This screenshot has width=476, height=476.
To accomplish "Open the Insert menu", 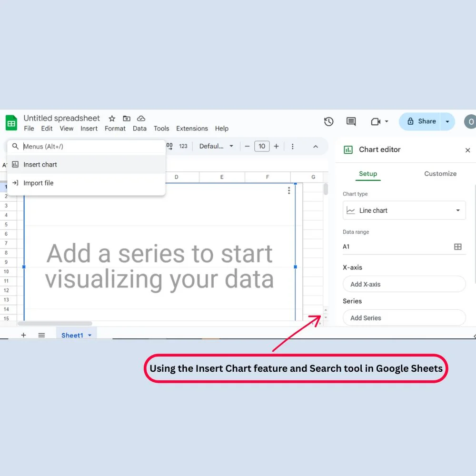I will pos(89,129).
